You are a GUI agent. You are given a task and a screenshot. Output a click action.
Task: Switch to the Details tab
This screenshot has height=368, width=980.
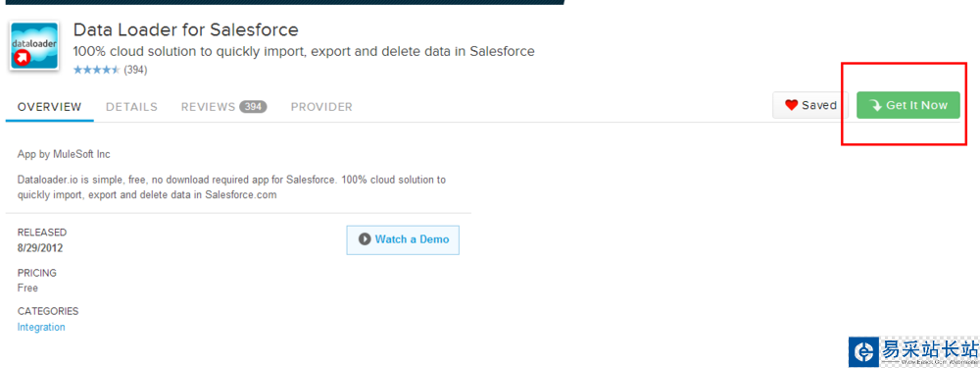(132, 107)
